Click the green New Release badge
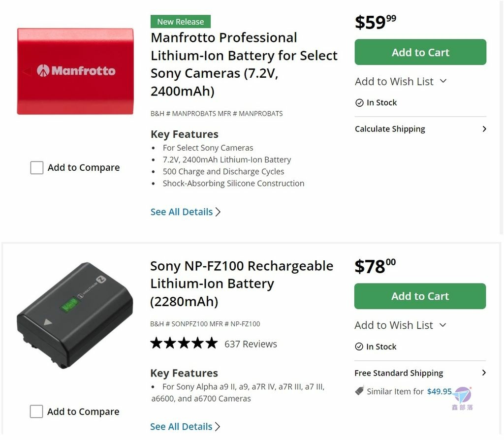Screen dimensions: 504x440 [x=180, y=22]
